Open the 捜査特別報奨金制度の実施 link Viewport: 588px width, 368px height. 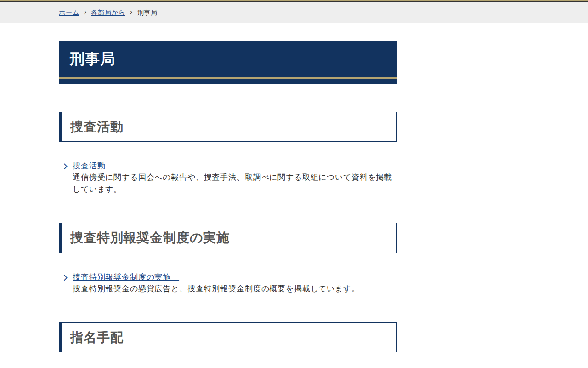[x=126, y=277]
